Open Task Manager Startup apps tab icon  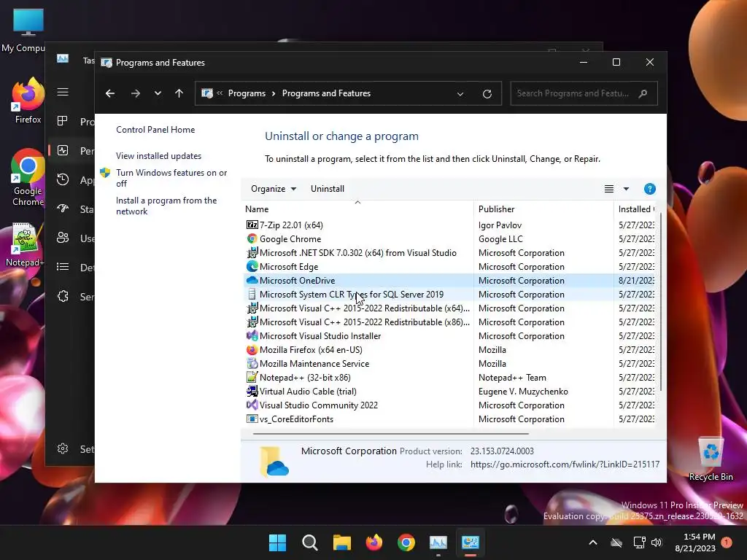(x=63, y=209)
